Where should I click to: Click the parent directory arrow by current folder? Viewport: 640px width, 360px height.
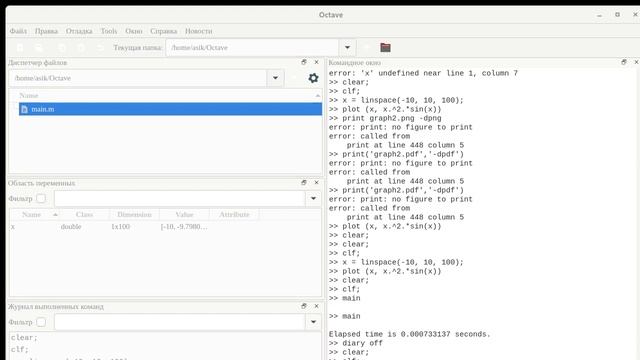pyautogui.click(x=367, y=47)
